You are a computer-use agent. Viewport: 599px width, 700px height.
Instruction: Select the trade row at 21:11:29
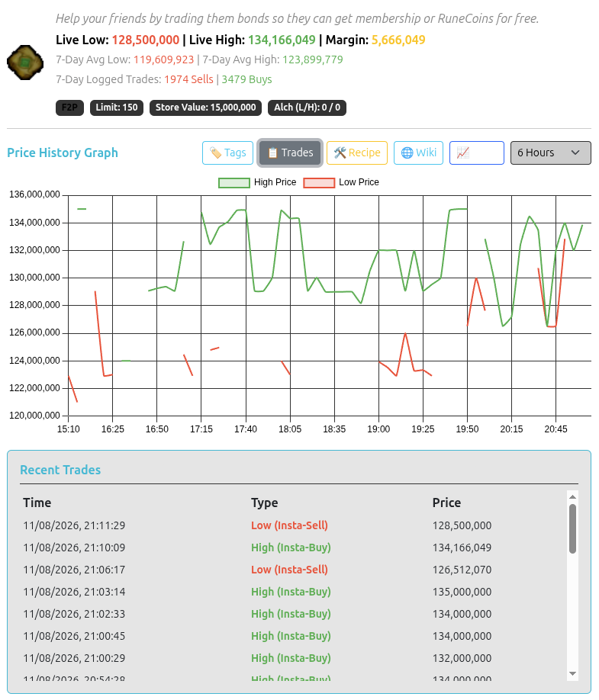point(294,525)
